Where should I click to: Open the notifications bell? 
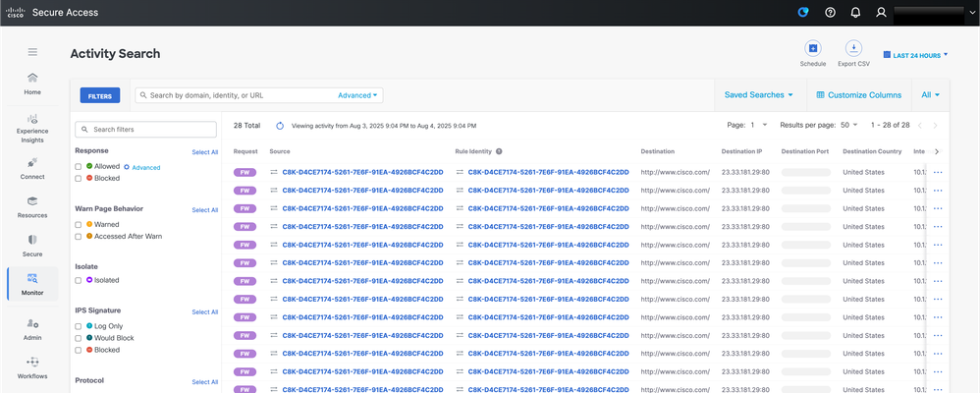click(855, 12)
